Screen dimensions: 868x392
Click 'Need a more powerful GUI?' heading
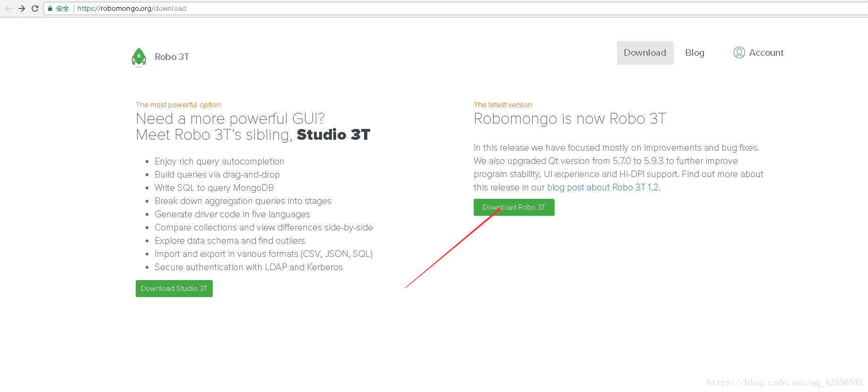point(230,119)
